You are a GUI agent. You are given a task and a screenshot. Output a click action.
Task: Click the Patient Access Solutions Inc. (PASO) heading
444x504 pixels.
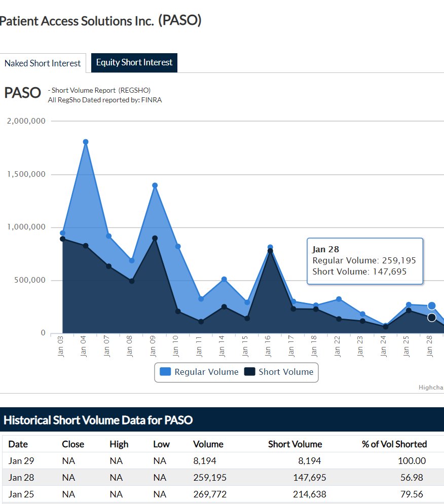[100, 21]
